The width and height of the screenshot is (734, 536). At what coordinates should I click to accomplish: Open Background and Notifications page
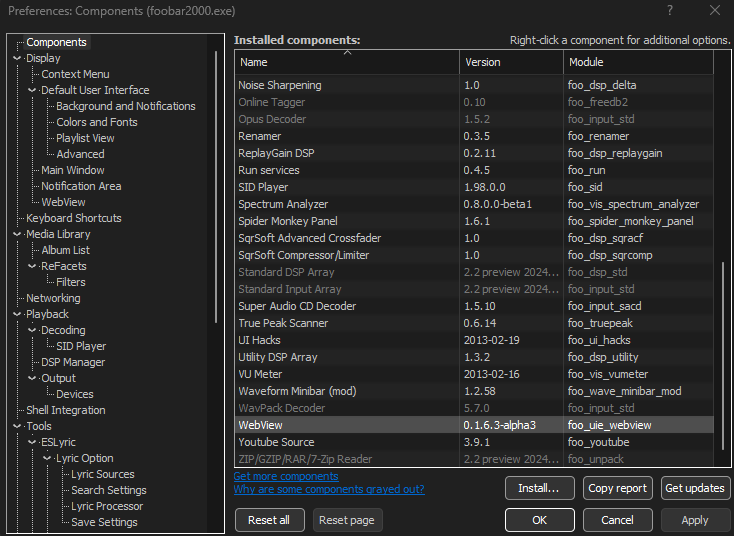click(125, 106)
